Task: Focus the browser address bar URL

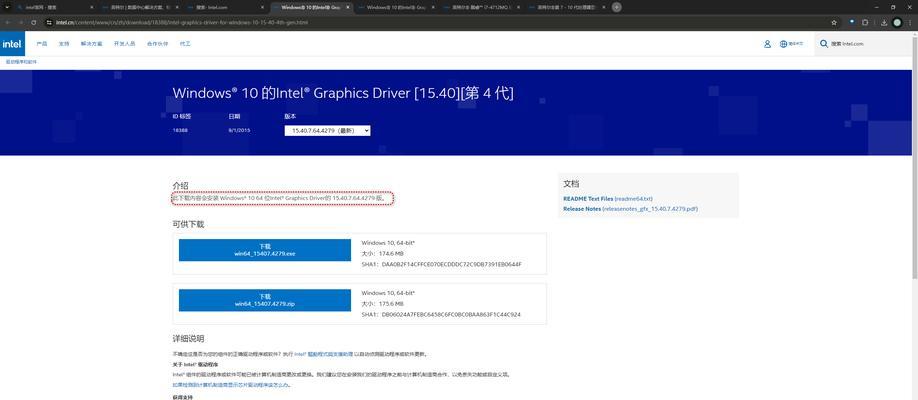Action: click(181, 22)
